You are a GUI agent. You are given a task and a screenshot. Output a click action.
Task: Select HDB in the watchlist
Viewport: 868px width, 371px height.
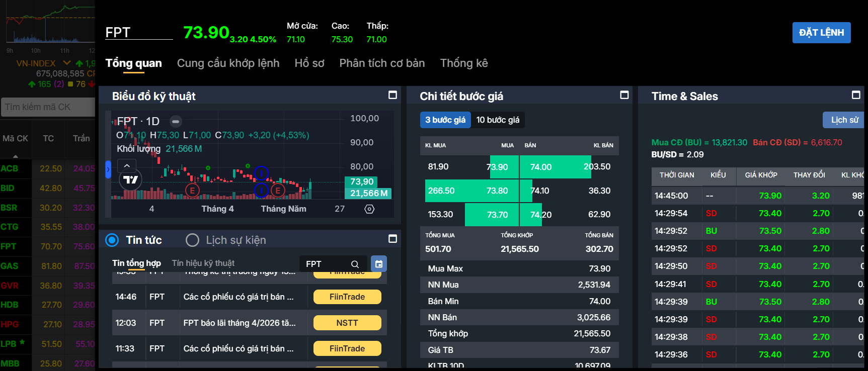tap(10, 305)
